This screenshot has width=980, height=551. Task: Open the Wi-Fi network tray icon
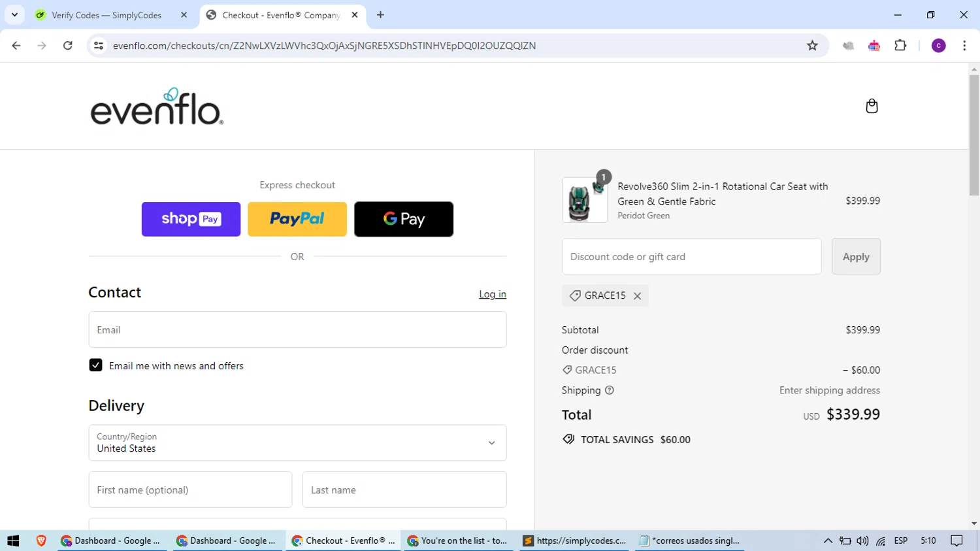[881, 541]
